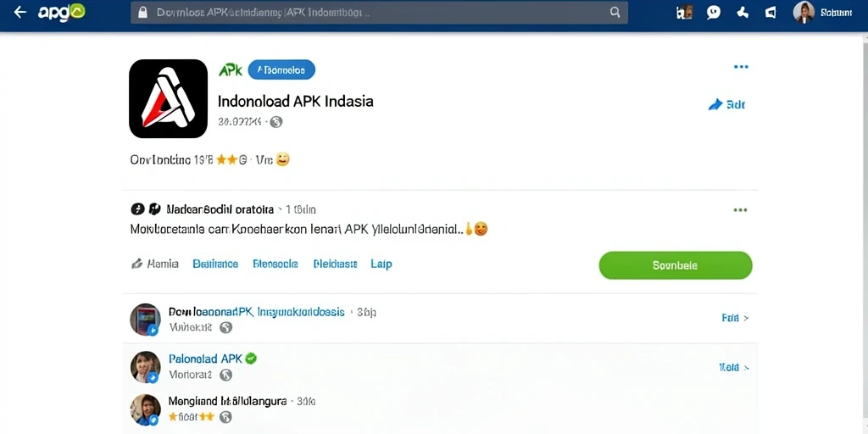Viewport: 868px width, 434px height.
Task: Click the Sobunt profile name
Action: (x=836, y=13)
